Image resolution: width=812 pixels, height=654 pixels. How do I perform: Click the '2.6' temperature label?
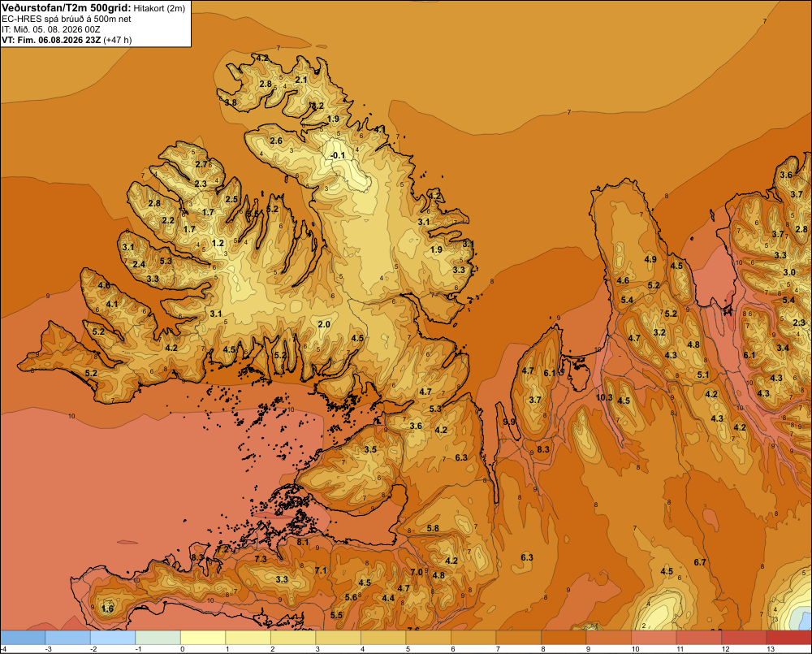pos(276,141)
